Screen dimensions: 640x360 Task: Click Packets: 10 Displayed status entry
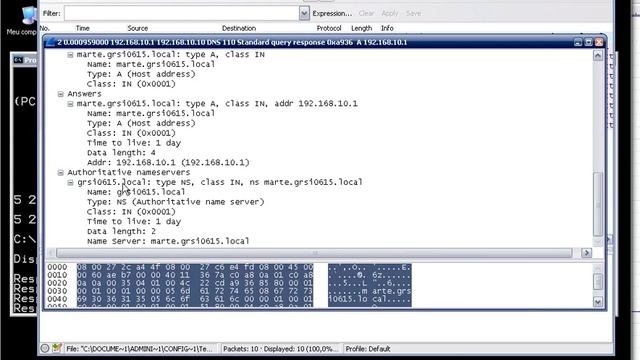point(280,349)
